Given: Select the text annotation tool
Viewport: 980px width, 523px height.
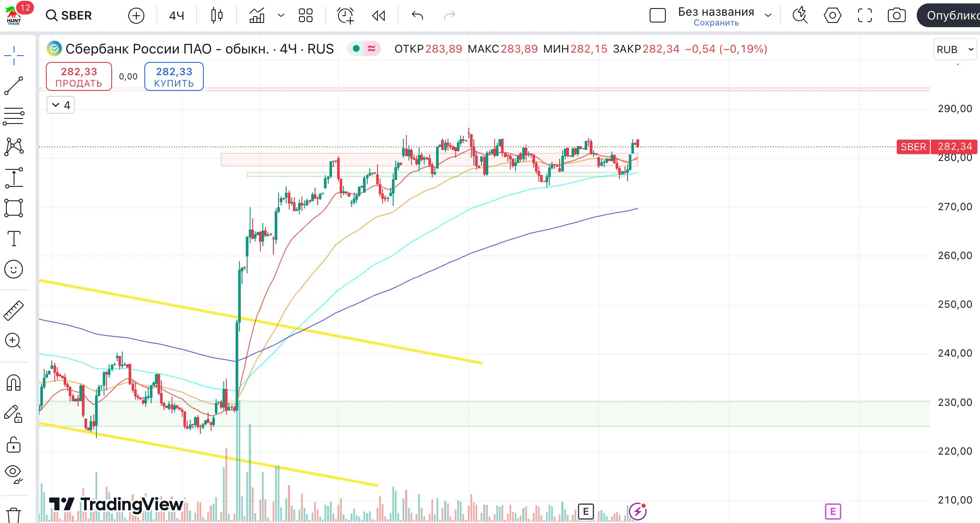Looking at the screenshot, I should pyautogui.click(x=14, y=239).
